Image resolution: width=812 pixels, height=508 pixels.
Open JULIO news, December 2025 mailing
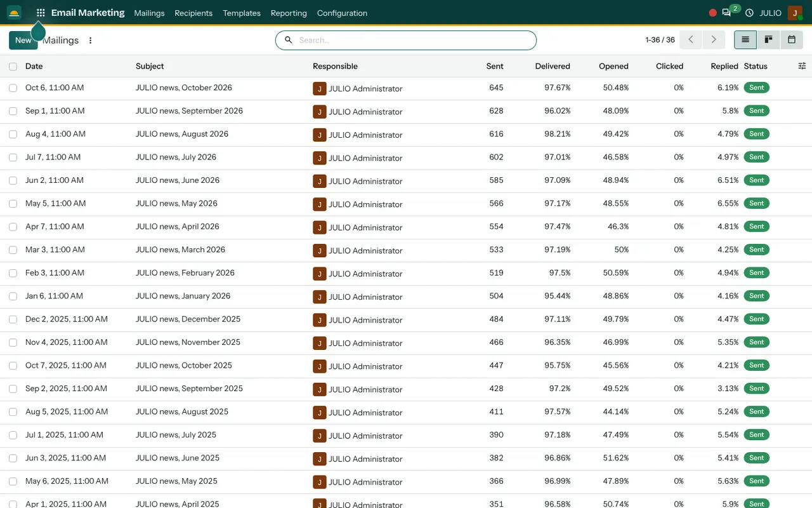coord(188,319)
